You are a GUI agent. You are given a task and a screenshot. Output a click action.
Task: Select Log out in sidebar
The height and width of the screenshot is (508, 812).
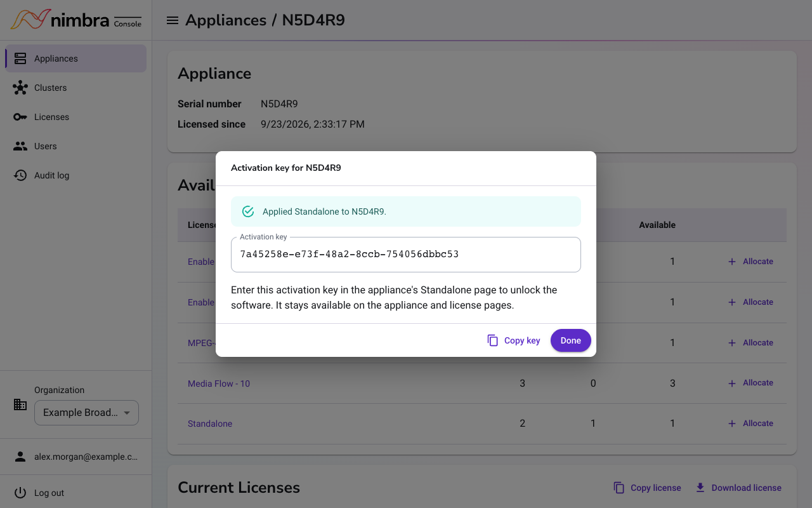(x=76, y=493)
